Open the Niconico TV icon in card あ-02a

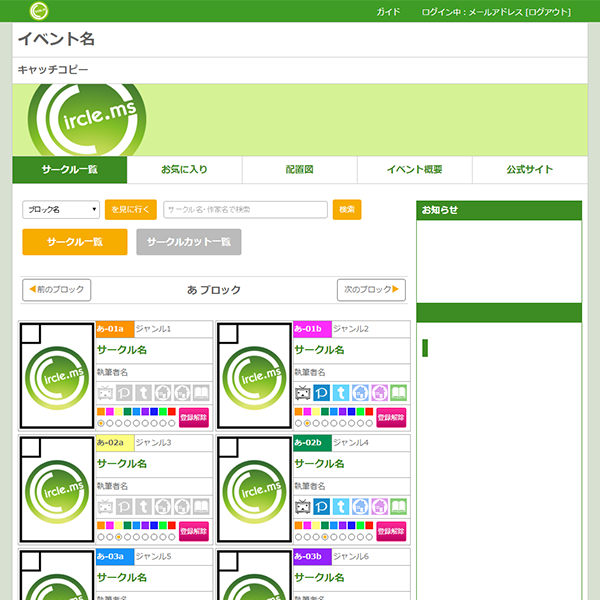point(105,507)
